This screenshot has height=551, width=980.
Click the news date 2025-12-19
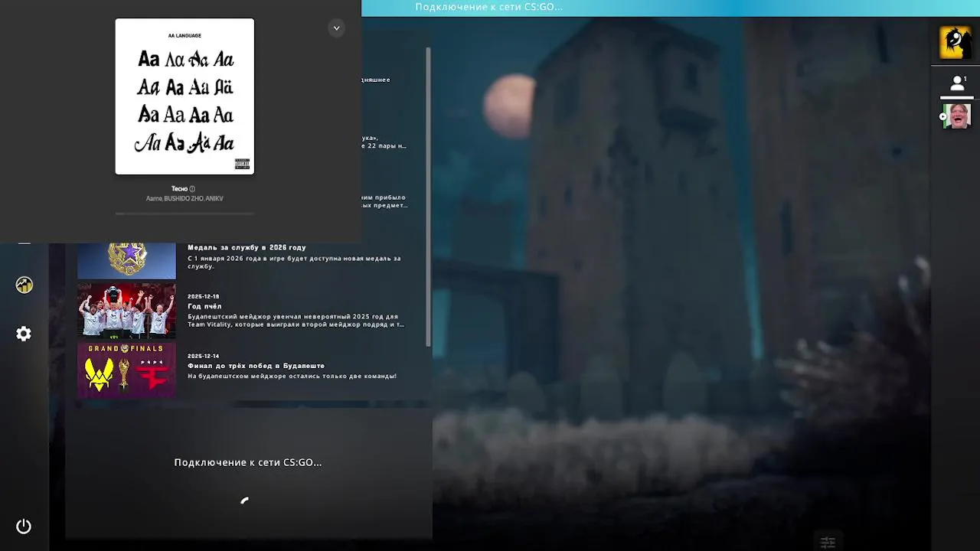click(203, 296)
